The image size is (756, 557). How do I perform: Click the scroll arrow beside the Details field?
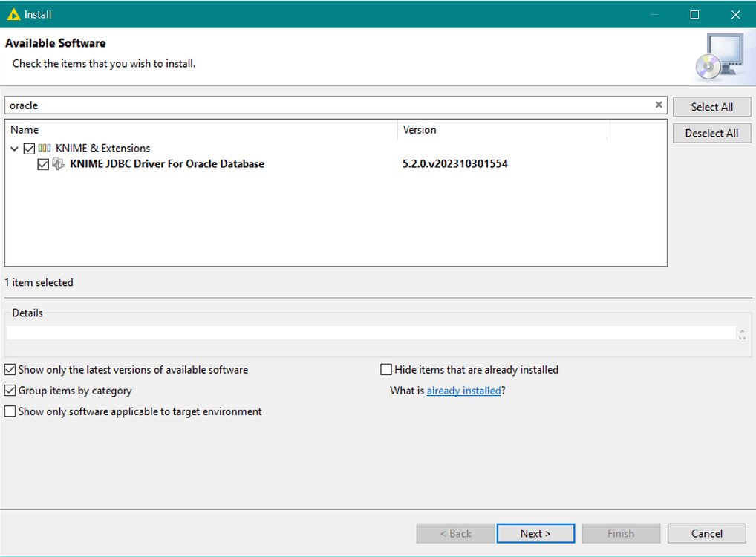coord(742,333)
